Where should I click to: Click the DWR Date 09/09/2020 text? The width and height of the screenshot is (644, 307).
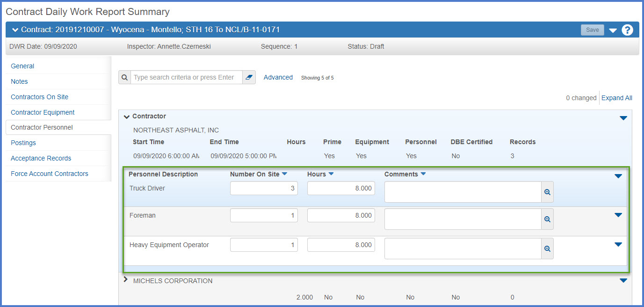click(x=43, y=46)
